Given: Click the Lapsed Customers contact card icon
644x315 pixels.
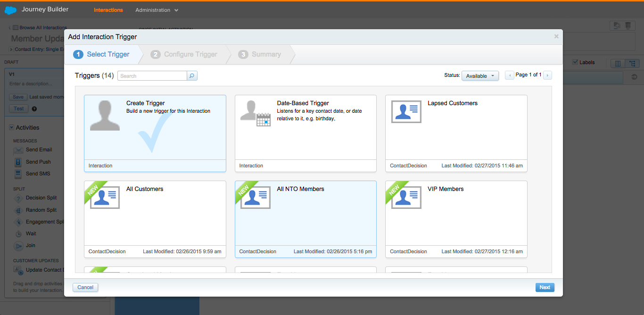Looking at the screenshot, I should 406,112.
